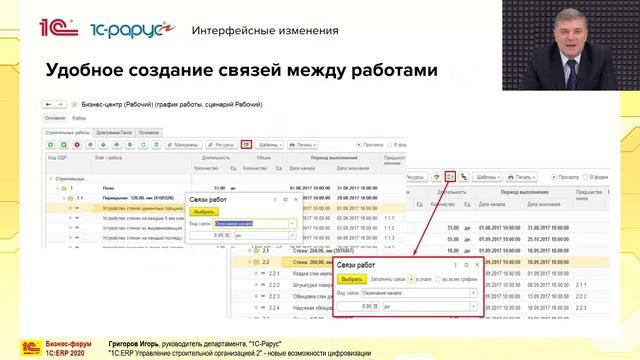
Task: Open Шаблоны dropdown in second screenshot toolbar
Action: (487, 177)
